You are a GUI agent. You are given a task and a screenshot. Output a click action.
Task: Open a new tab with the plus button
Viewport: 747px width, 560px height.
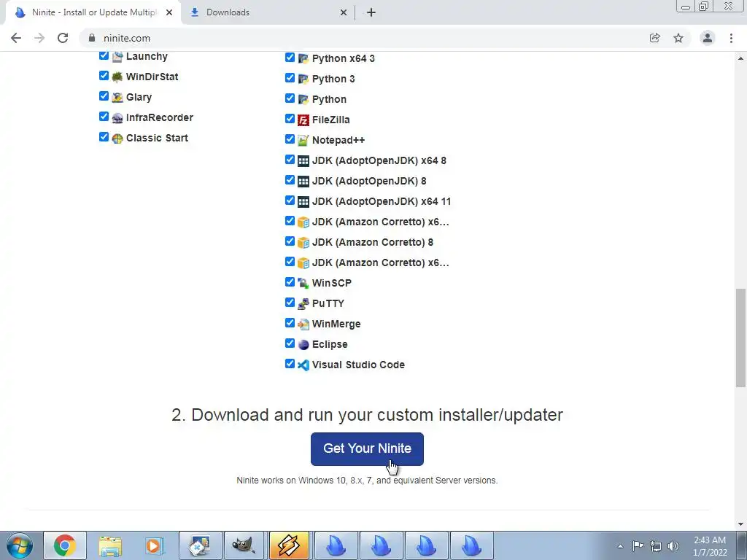click(371, 13)
